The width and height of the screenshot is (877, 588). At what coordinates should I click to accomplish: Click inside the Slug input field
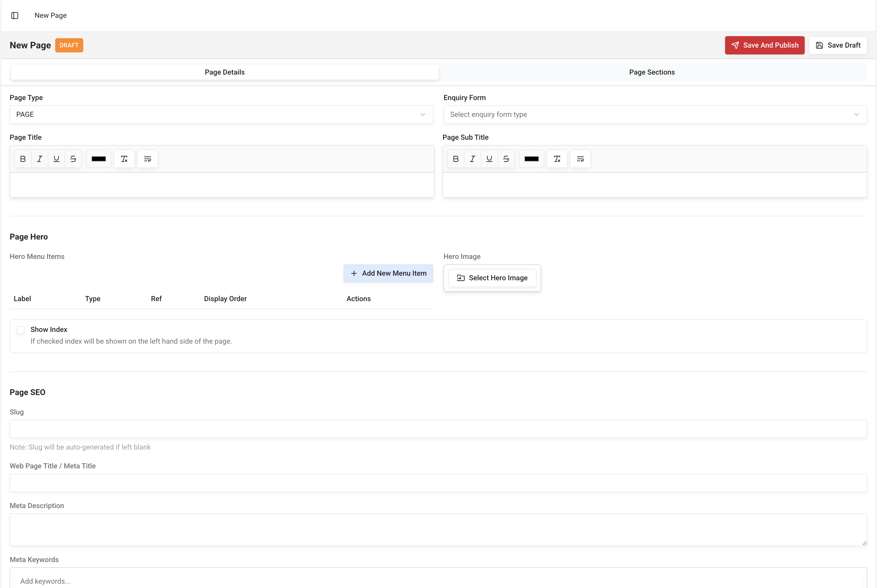click(x=438, y=429)
